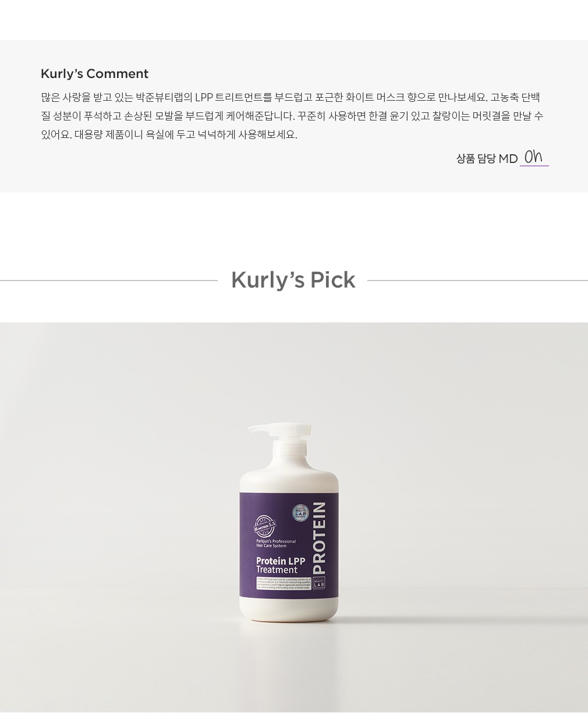Click the handwritten 'Oh' MD signature

533,157
